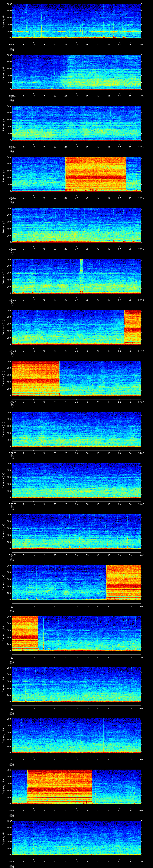
Task: Click the 'Frequency (Hz)' axis label of the 16:14:00 panel
Action: (3, 21)
